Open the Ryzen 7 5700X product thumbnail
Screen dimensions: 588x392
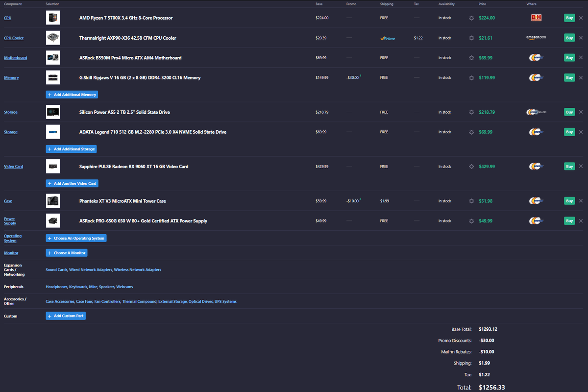pyautogui.click(x=53, y=18)
